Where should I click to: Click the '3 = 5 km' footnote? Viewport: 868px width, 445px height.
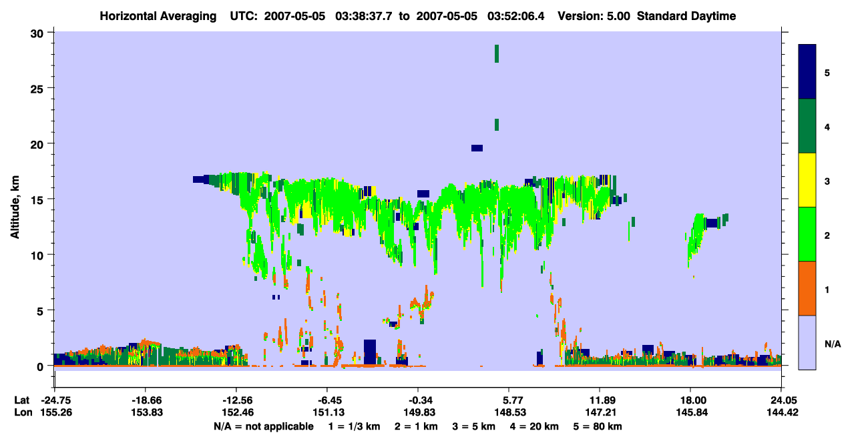474,426
